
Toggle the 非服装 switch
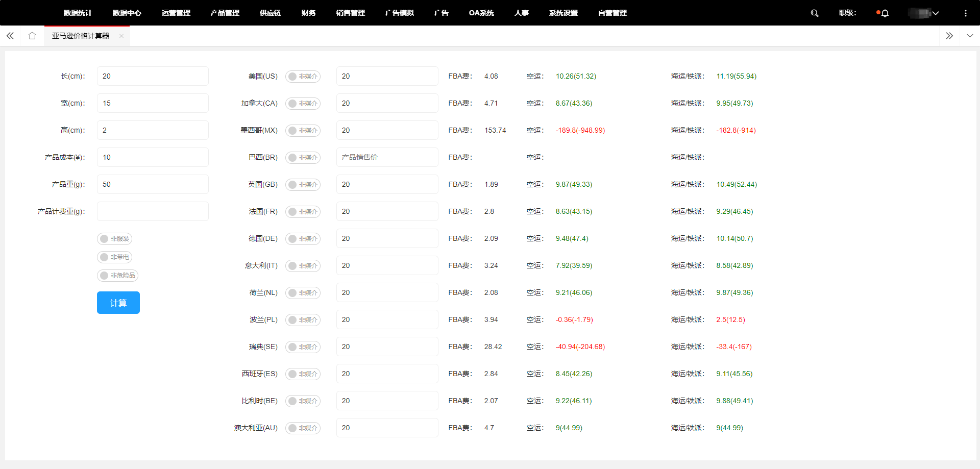115,239
